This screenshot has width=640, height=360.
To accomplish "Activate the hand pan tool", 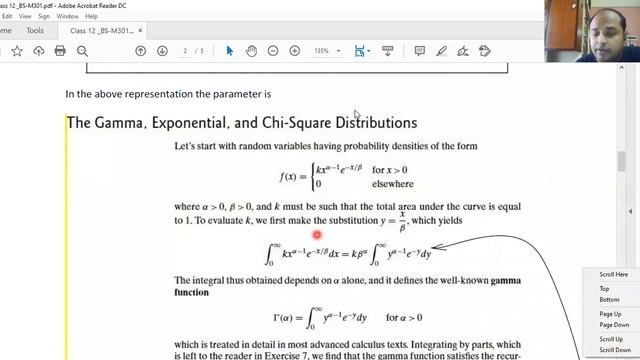I will pos(251,51).
